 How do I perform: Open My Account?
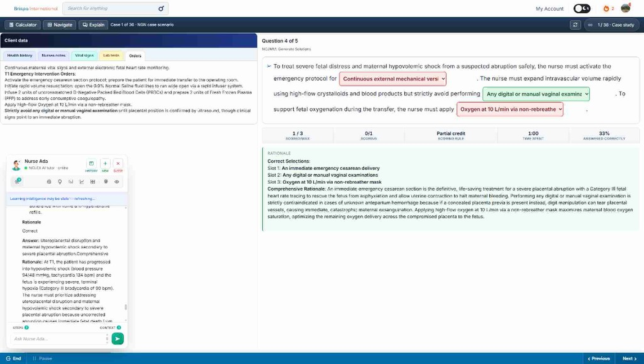549,9
